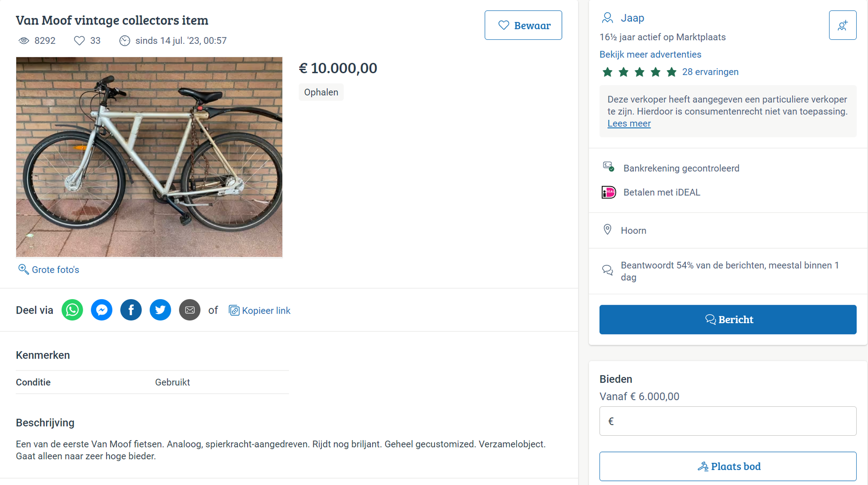Click the bid amount euro input field
868x485 pixels.
pyautogui.click(x=727, y=421)
